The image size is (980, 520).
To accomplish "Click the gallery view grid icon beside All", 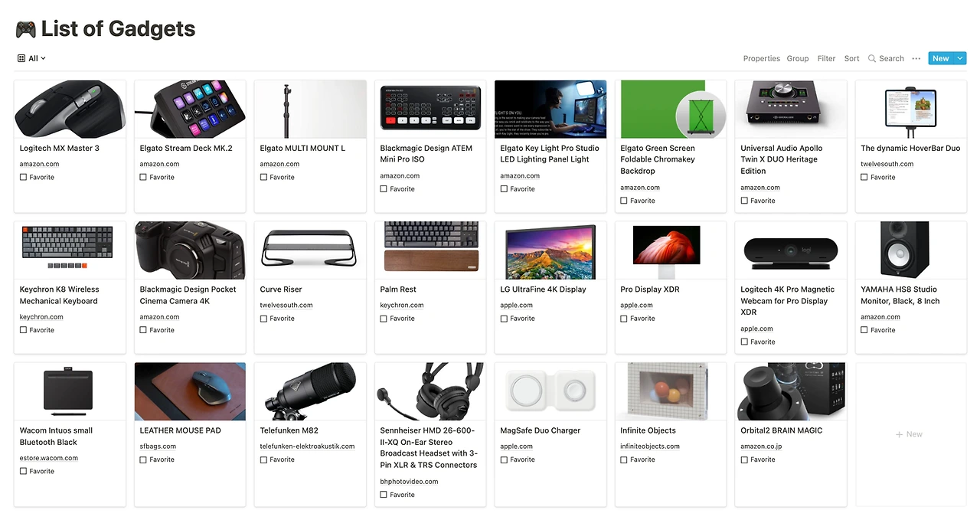I will [21, 58].
